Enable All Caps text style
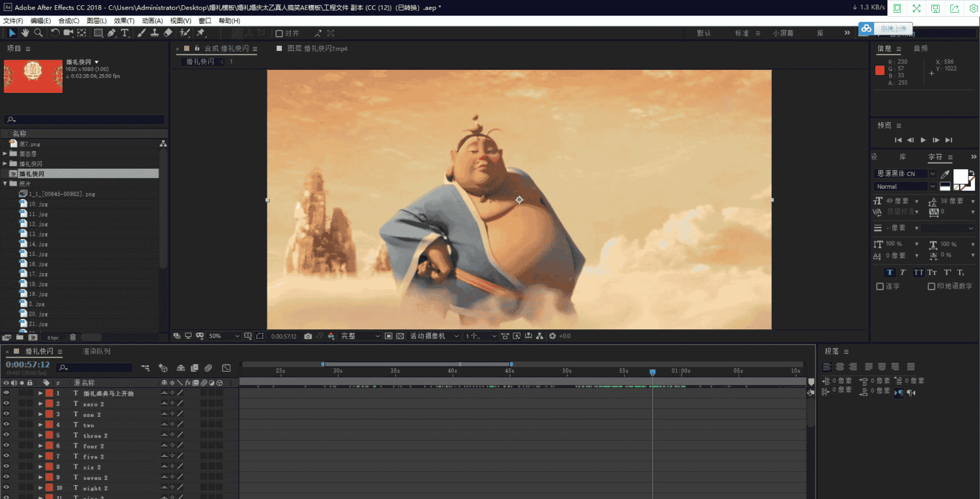980x499 pixels. 919,273
